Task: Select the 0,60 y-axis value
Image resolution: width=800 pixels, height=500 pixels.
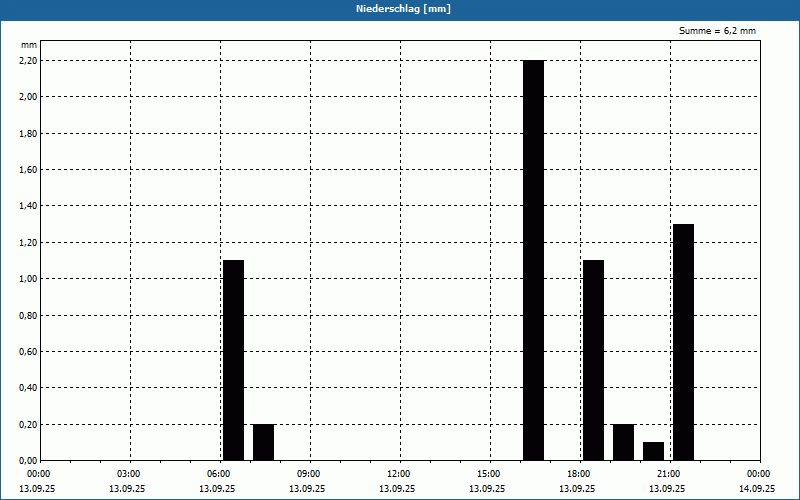Action: tap(28, 352)
